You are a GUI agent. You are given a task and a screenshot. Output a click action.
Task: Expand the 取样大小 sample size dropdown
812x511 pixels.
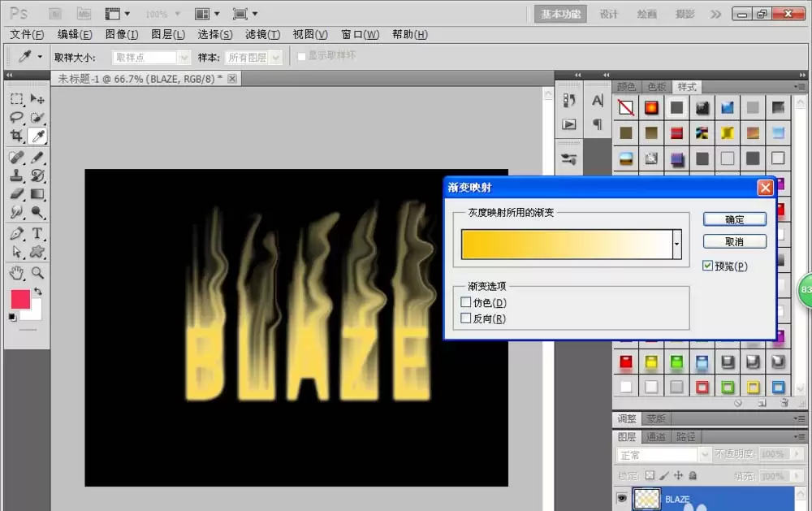(x=184, y=58)
